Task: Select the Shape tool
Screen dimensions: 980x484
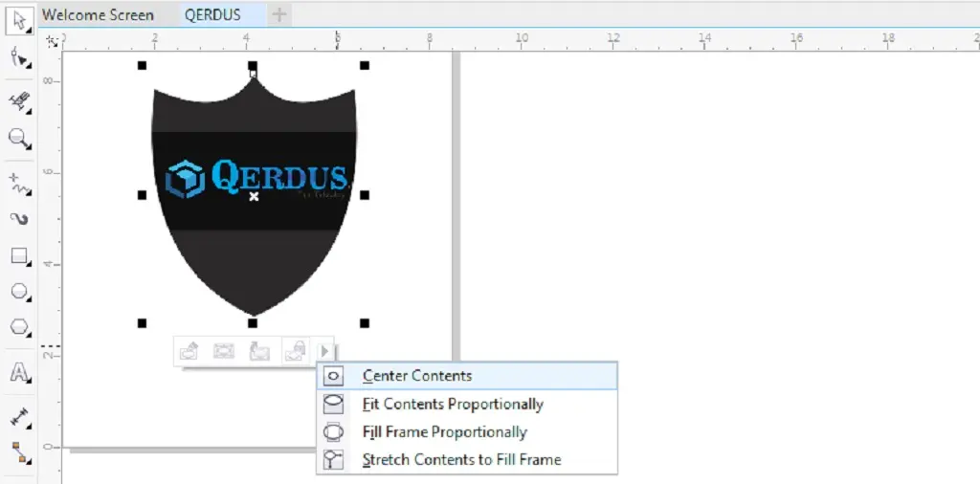Action: click(x=20, y=58)
